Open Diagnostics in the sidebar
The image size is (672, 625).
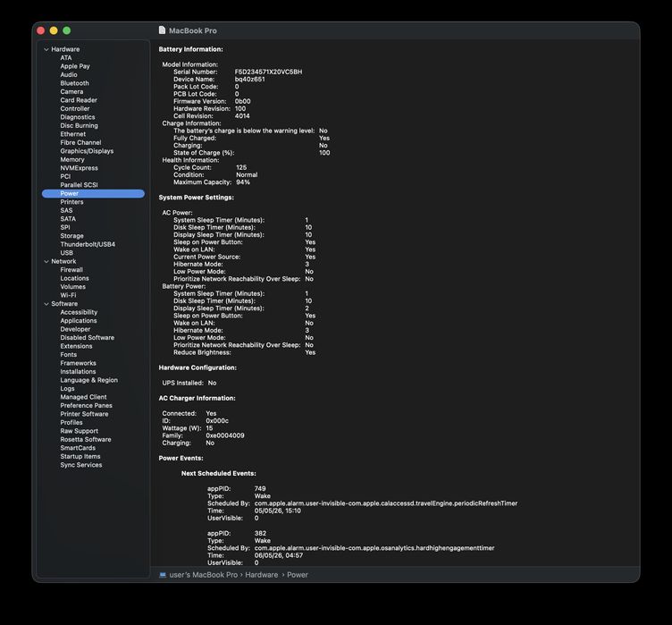point(78,117)
